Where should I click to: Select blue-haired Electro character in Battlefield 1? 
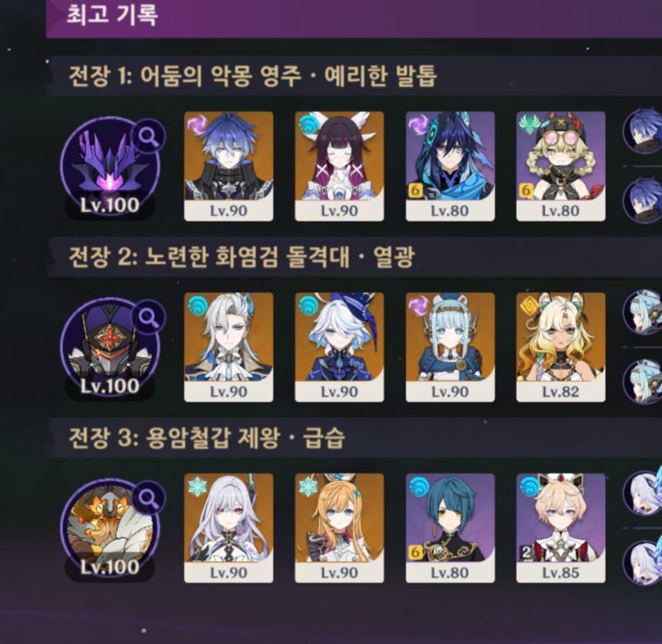point(229,166)
